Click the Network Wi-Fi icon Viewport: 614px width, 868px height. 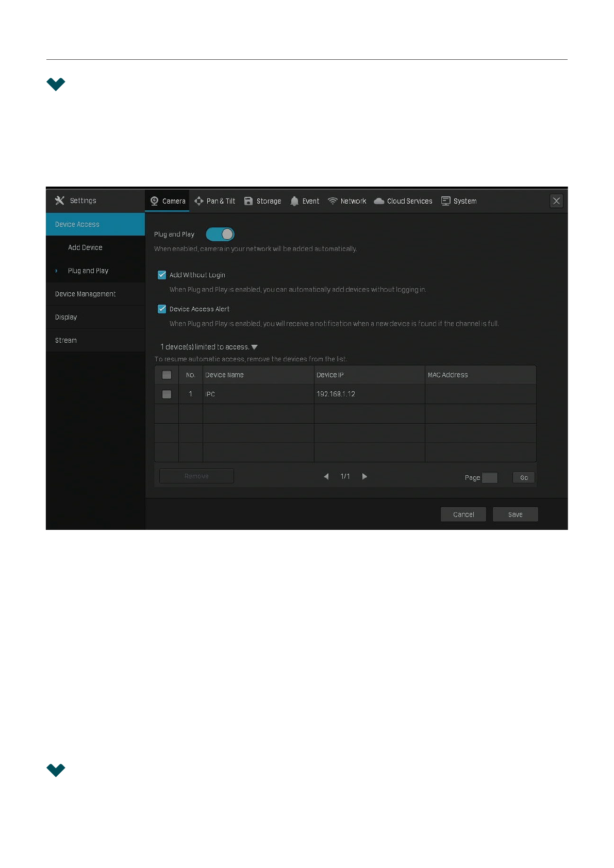(x=333, y=201)
